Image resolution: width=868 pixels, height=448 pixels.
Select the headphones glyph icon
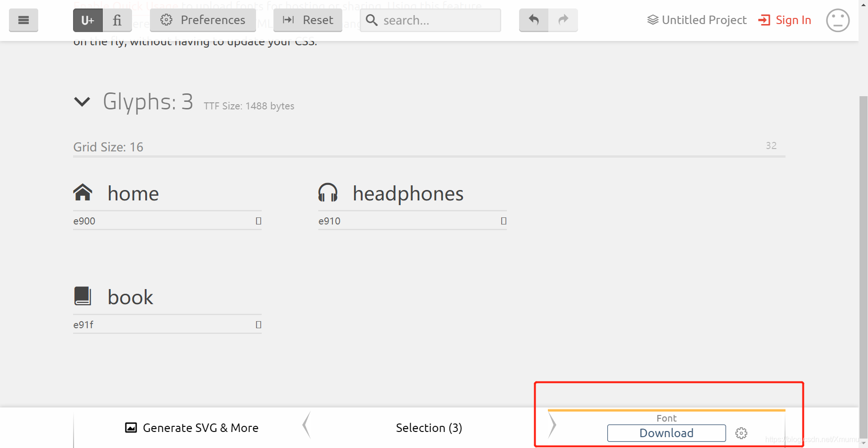click(x=328, y=192)
